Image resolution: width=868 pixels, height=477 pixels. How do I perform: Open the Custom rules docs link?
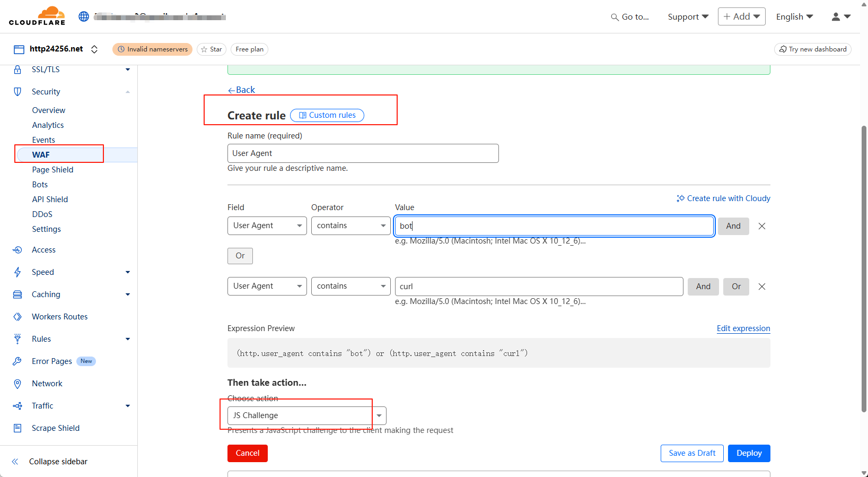[327, 115]
